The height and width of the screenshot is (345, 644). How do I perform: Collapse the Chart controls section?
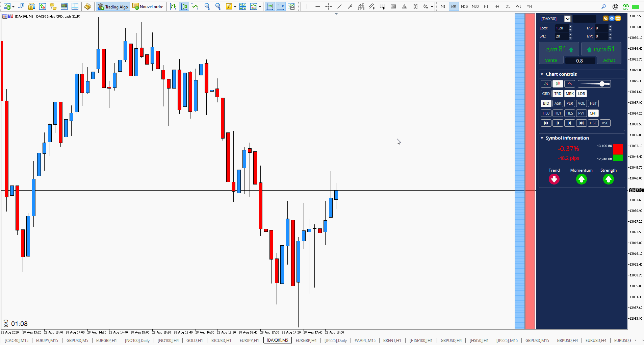(542, 74)
